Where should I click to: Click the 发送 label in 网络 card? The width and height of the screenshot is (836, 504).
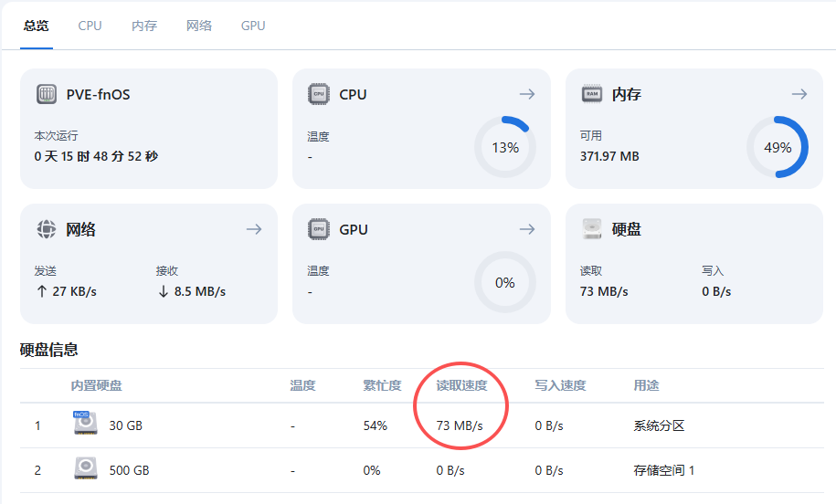click(x=46, y=270)
